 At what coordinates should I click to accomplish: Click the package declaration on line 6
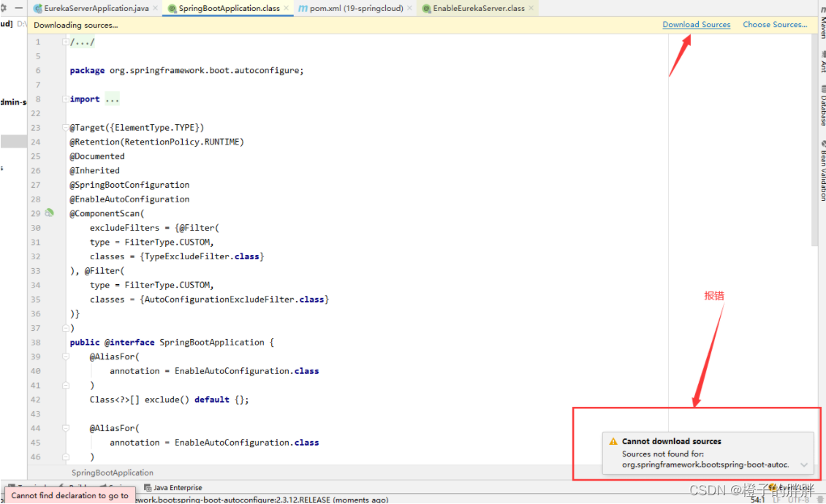[x=186, y=71]
